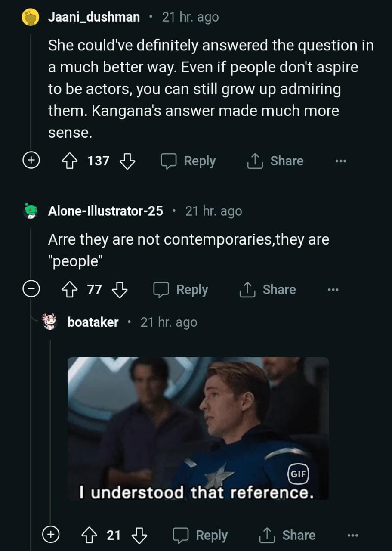Expand replies under boataker's comment

[50, 535]
